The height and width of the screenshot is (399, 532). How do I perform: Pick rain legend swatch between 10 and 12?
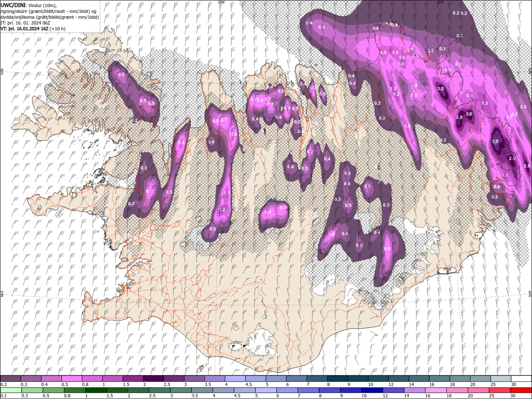click(x=373, y=390)
